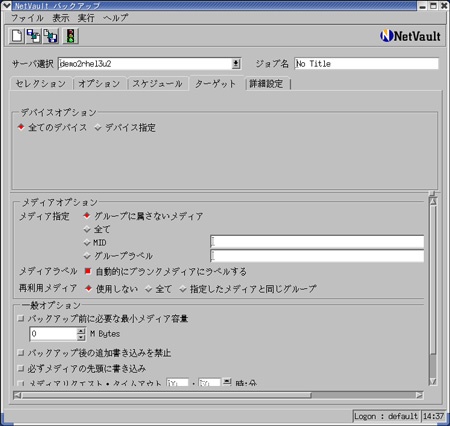The width and height of the screenshot is (450, 426).
Task: Click the MID text input field
Action: 317,242
